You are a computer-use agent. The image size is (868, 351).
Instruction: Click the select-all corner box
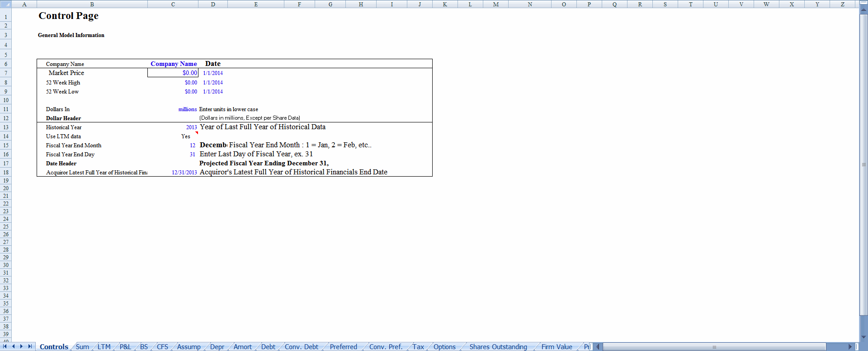(5, 4)
